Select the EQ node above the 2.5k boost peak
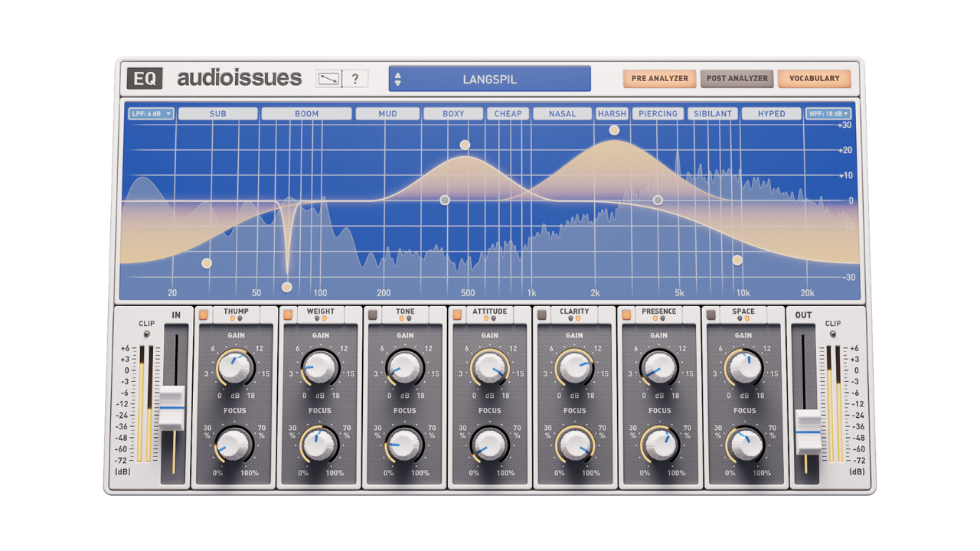Image resolution: width=980 pixels, height=551 pixels. point(614,130)
